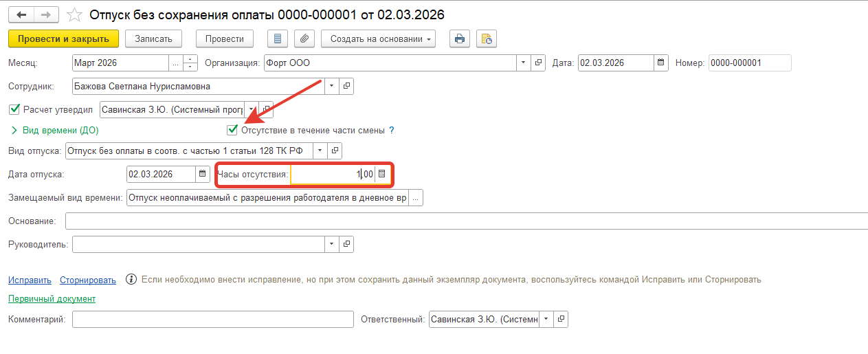Toggle Отсутствие в течение части смены checkbox
The image size is (868, 354).
[232, 130]
